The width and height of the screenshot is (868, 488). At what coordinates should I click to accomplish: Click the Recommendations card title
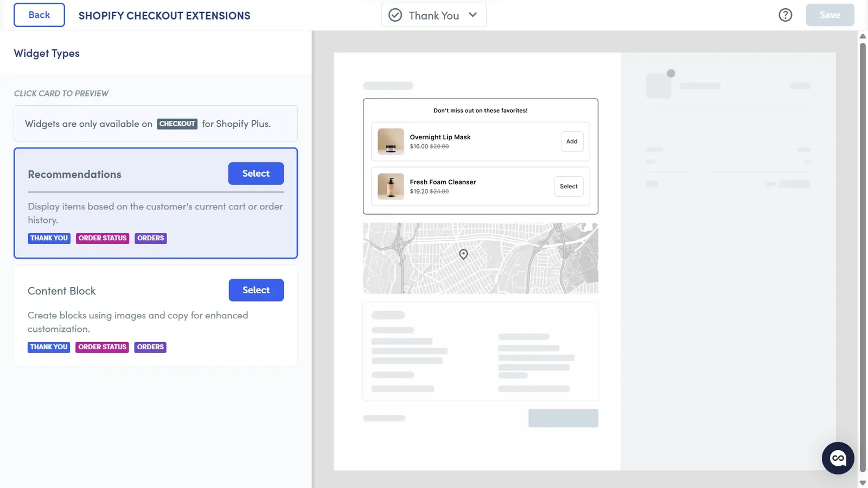click(75, 175)
